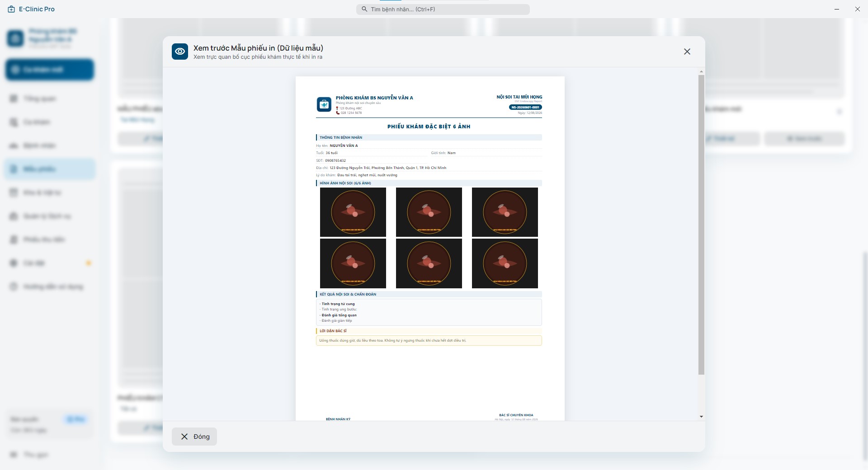Click the clinic medical-kit logo on the form
This screenshot has height=470, width=868.
[324, 104]
